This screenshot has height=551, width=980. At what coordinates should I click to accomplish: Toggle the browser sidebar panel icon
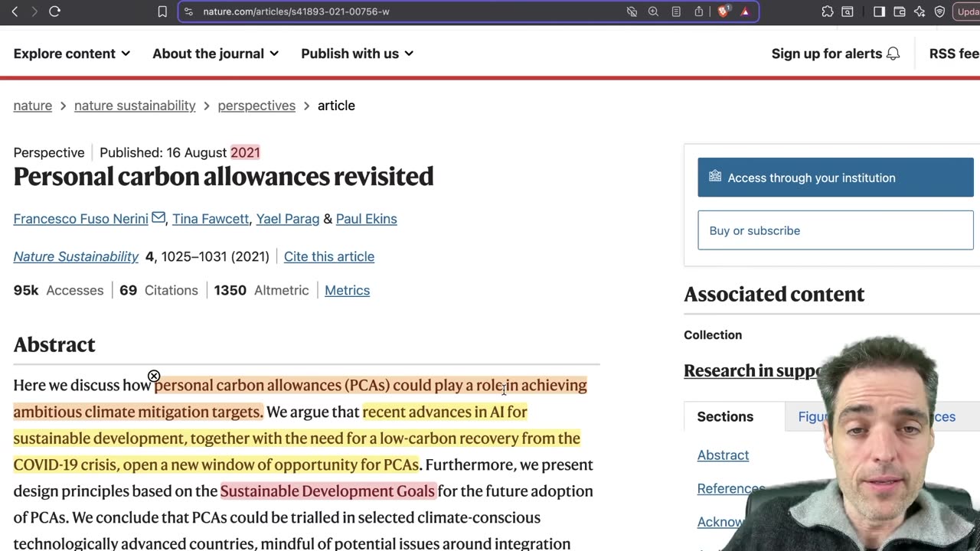point(879,11)
